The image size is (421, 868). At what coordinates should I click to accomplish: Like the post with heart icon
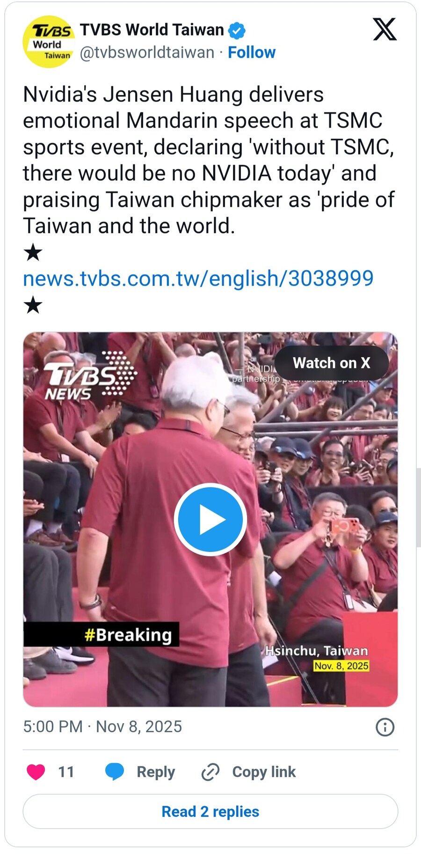36,772
